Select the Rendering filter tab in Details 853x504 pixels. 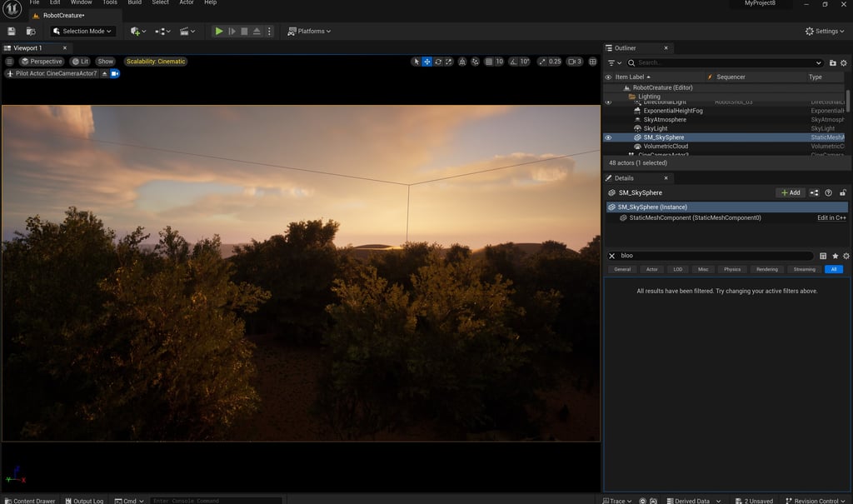pos(766,269)
